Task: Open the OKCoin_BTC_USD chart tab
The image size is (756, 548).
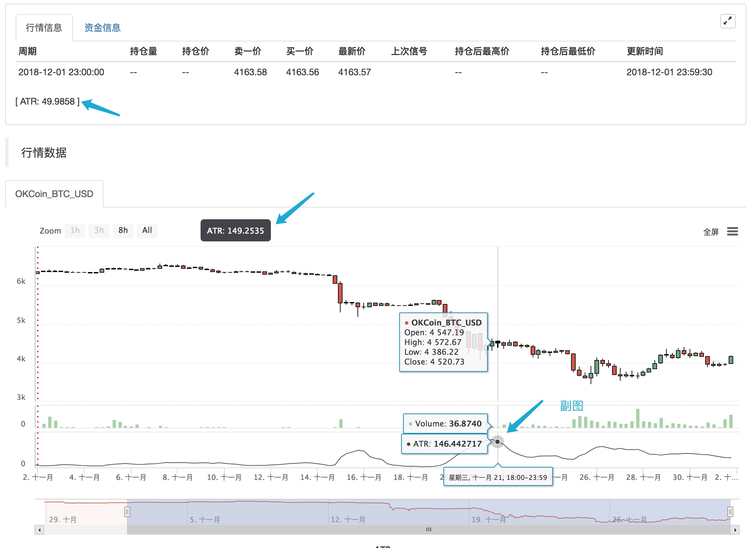Action: tap(54, 194)
